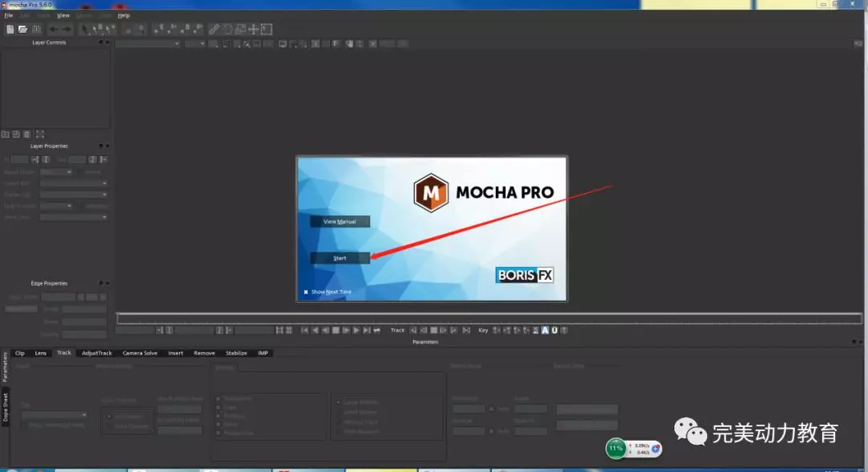This screenshot has width=868, height=472.
Task: Click the View Manual button
Action: tap(340, 222)
